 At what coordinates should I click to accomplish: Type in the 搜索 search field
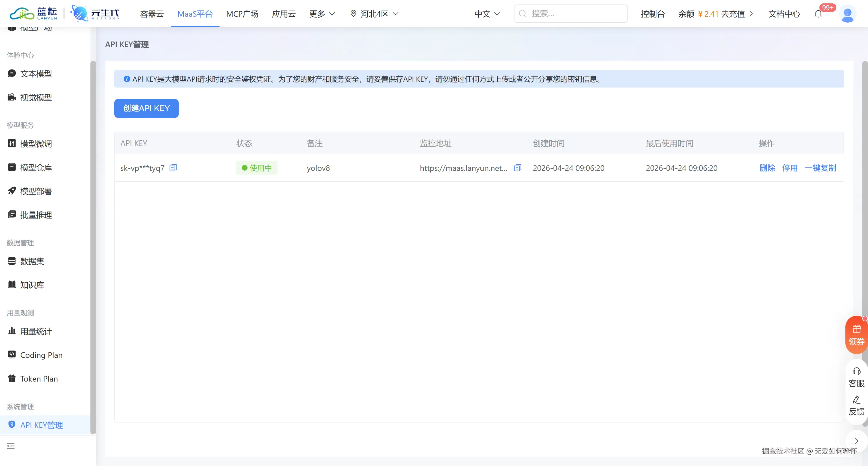570,14
